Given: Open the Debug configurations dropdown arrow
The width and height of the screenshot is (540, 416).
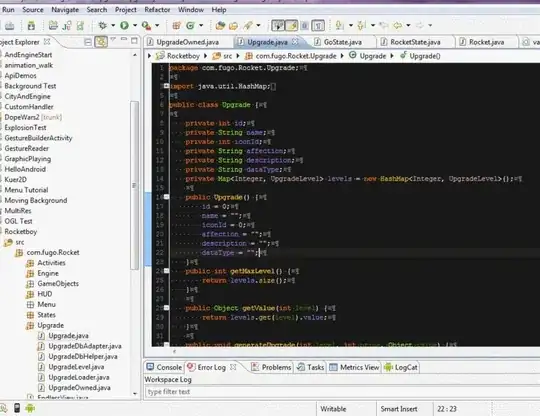Looking at the screenshot, I should [x=113, y=25].
